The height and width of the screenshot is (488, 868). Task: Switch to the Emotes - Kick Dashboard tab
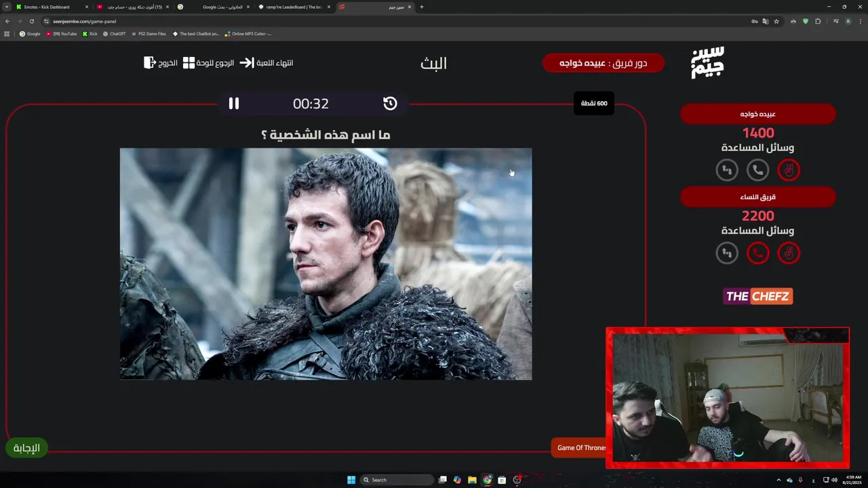(x=51, y=7)
